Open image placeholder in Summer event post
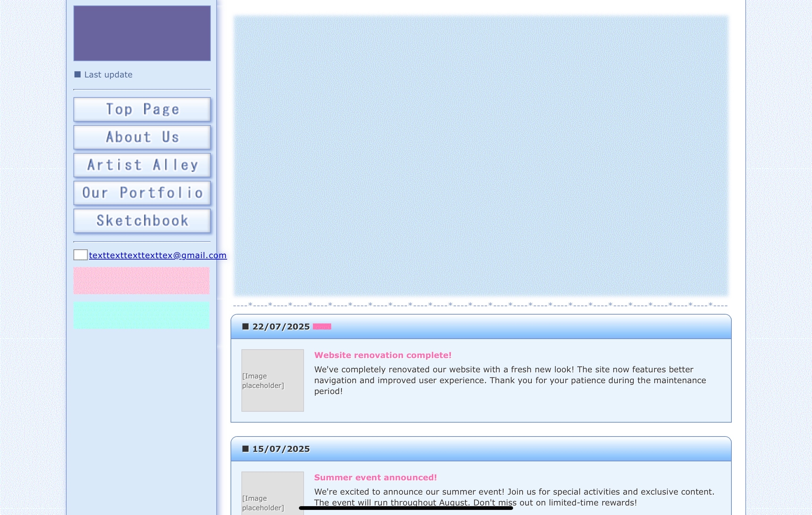Viewport: 812px width, 515px height. pyautogui.click(x=273, y=493)
